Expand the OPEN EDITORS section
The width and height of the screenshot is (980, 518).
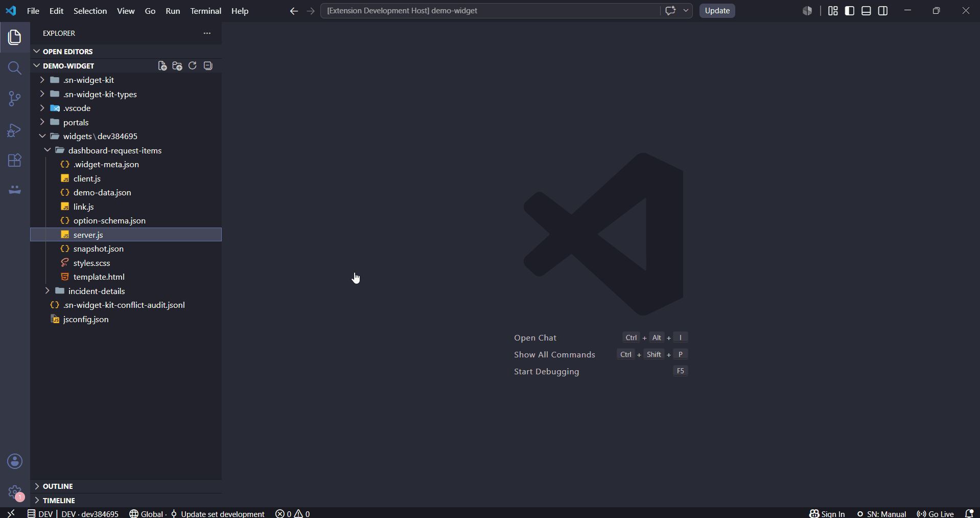click(126, 51)
